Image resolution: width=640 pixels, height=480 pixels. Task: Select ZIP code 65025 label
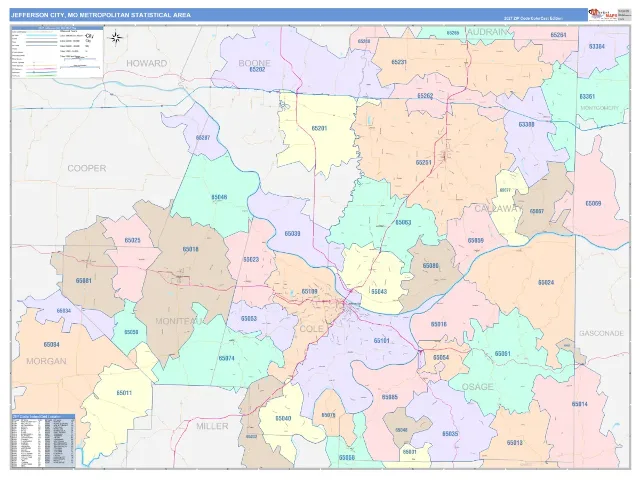pos(133,240)
